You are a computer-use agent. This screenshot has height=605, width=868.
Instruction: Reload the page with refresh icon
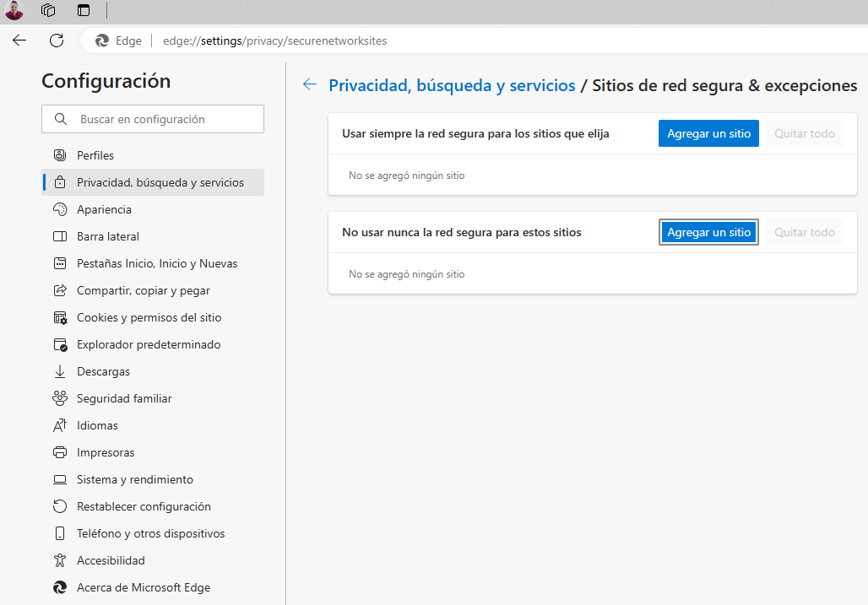coord(57,41)
